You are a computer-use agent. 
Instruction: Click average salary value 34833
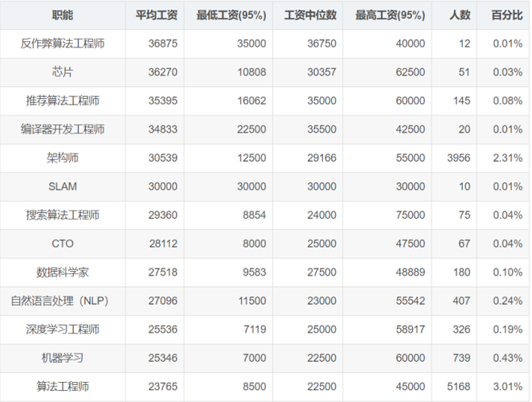pyautogui.click(x=163, y=129)
